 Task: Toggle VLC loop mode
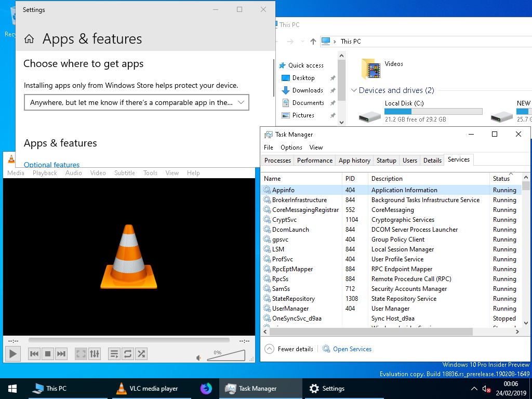tap(128, 354)
